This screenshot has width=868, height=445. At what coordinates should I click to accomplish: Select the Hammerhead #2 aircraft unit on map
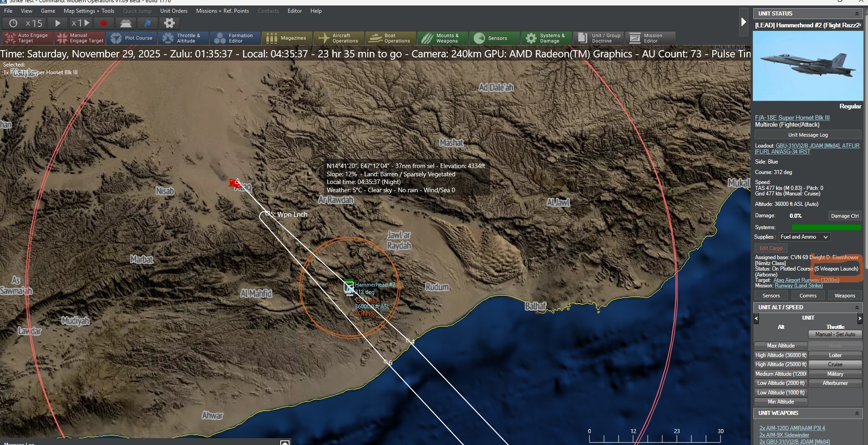click(x=349, y=286)
